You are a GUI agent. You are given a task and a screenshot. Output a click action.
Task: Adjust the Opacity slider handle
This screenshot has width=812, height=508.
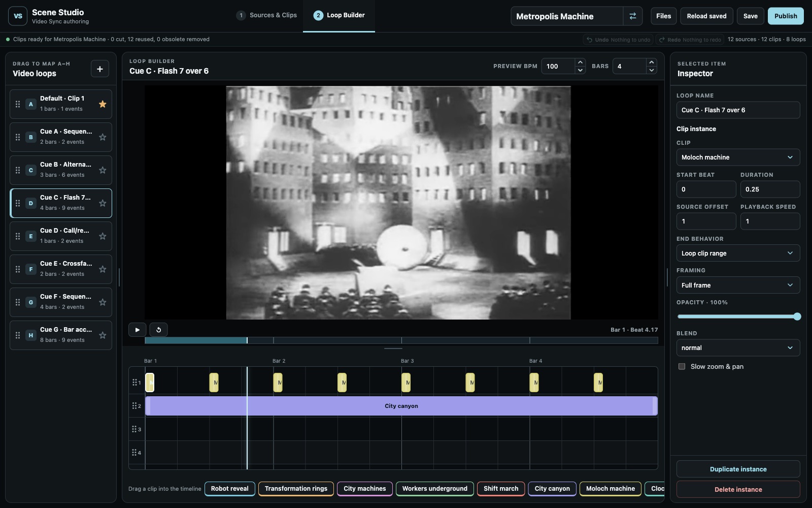797,316
